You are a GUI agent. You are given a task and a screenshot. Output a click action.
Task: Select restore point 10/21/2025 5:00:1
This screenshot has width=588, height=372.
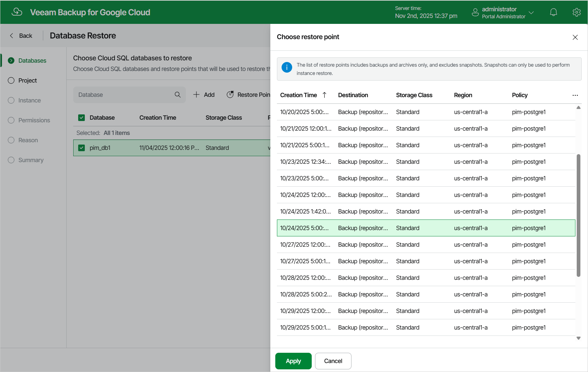[426, 145]
